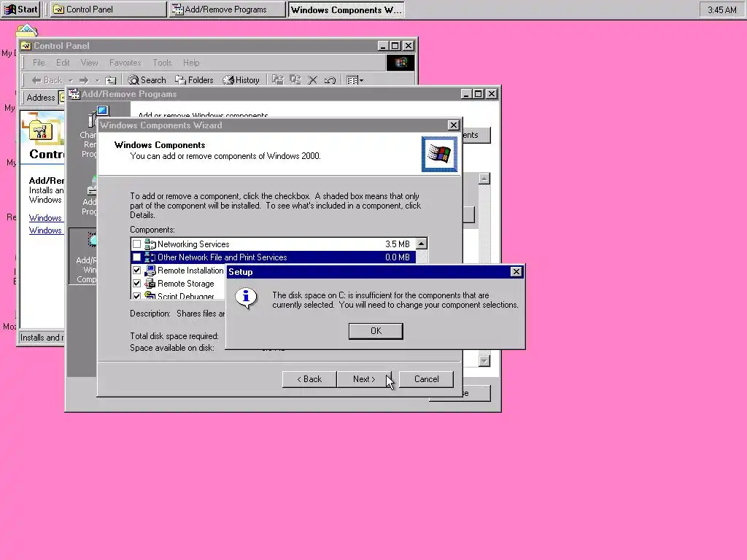
Task: Click Add/Remove Programs scroll up arrow
Action: click(484, 179)
